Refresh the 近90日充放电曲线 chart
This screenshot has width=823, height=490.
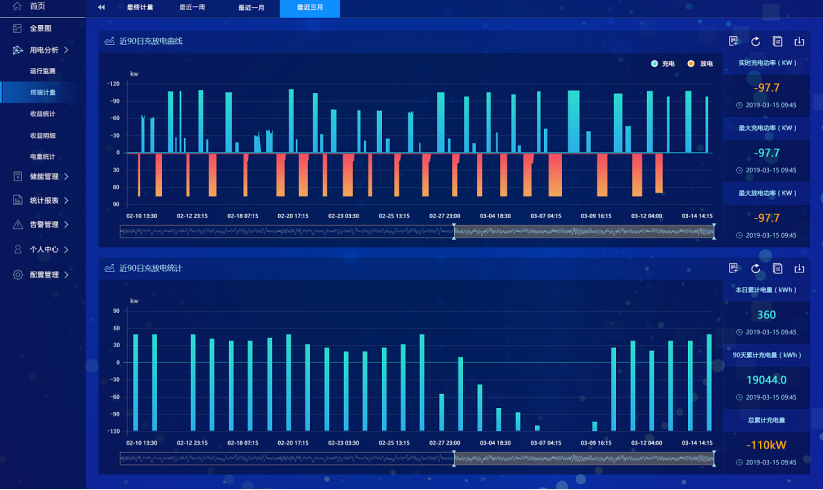click(x=755, y=41)
